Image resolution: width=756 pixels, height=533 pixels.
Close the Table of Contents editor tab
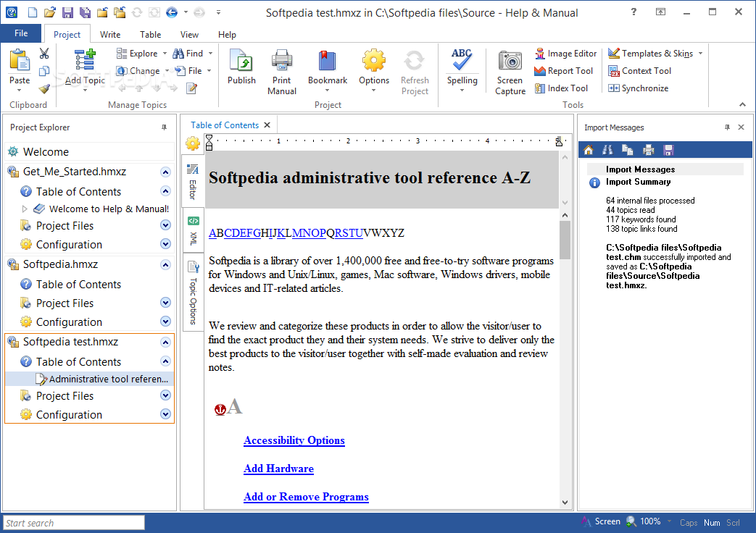(x=267, y=125)
